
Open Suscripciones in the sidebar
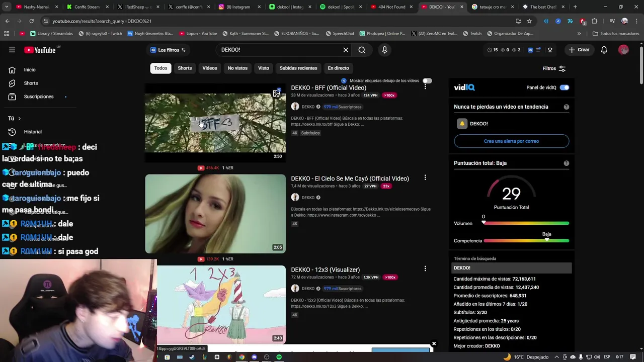39,97
